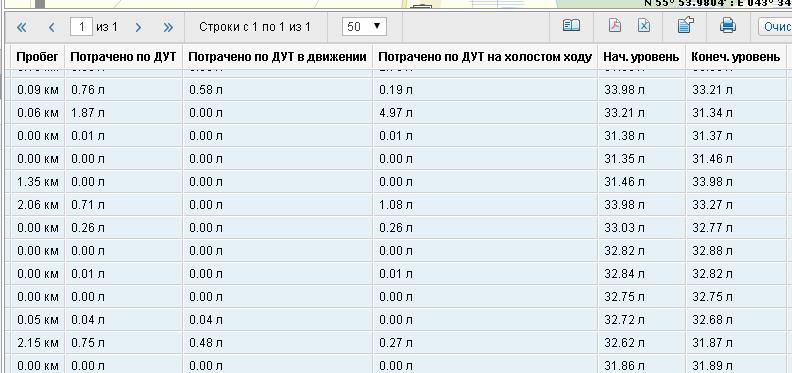792x373 pixels.
Task: Open the book report view icon
Action: click(x=571, y=26)
